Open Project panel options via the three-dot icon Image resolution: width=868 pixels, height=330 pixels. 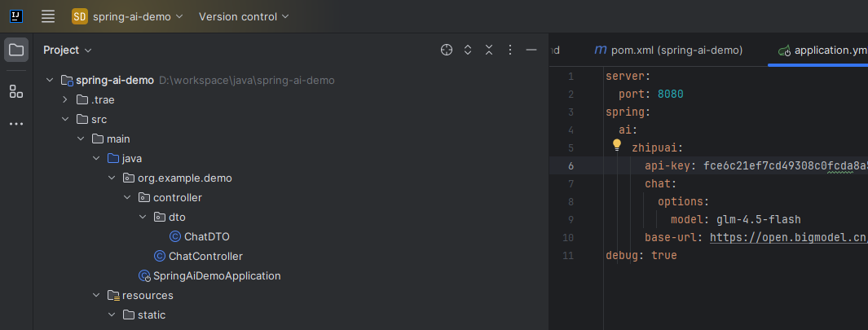(x=510, y=50)
